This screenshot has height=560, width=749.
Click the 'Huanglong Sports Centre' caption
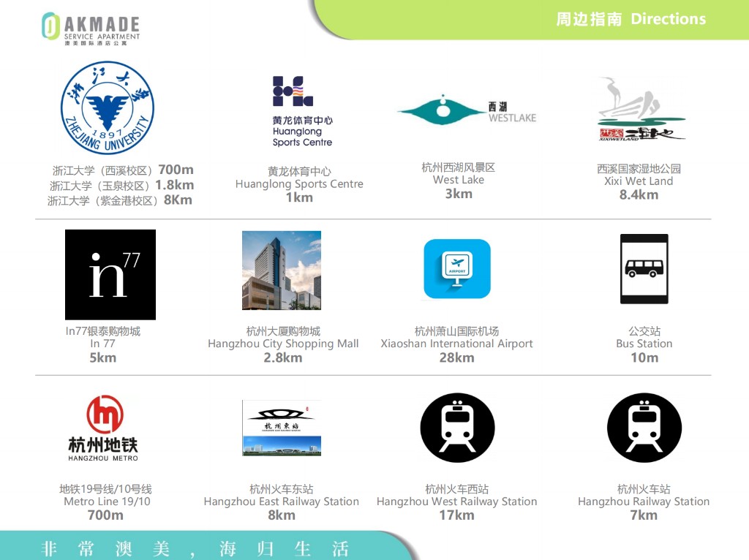tap(299, 183)
